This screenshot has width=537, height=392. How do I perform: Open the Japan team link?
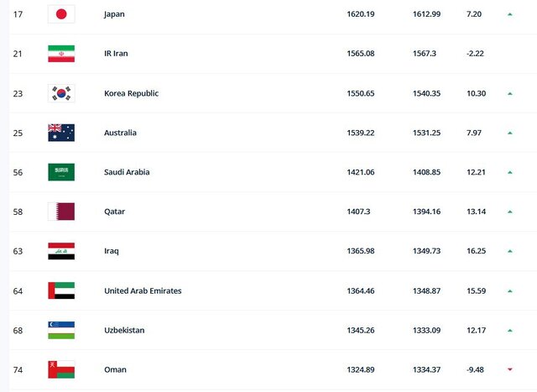click(x=114, y=14)
